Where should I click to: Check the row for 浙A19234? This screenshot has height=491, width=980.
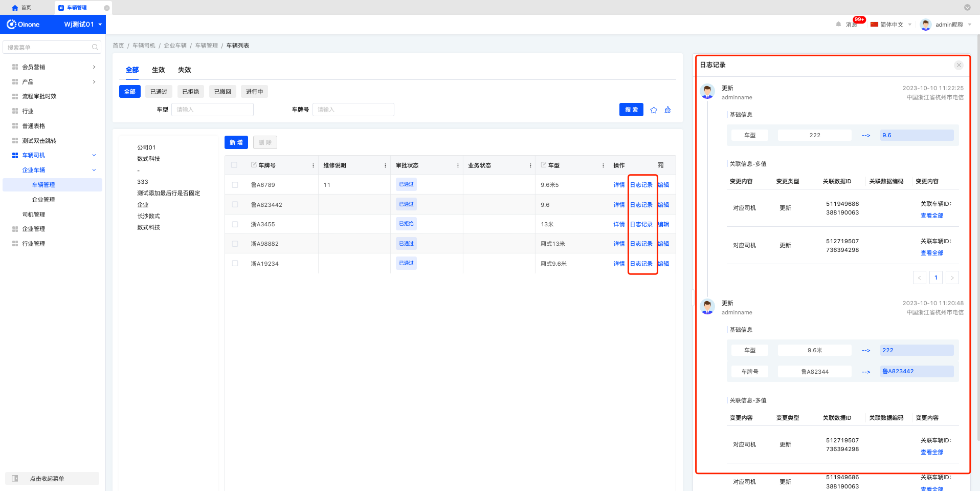pyautogui.click(x=235, y=263)
